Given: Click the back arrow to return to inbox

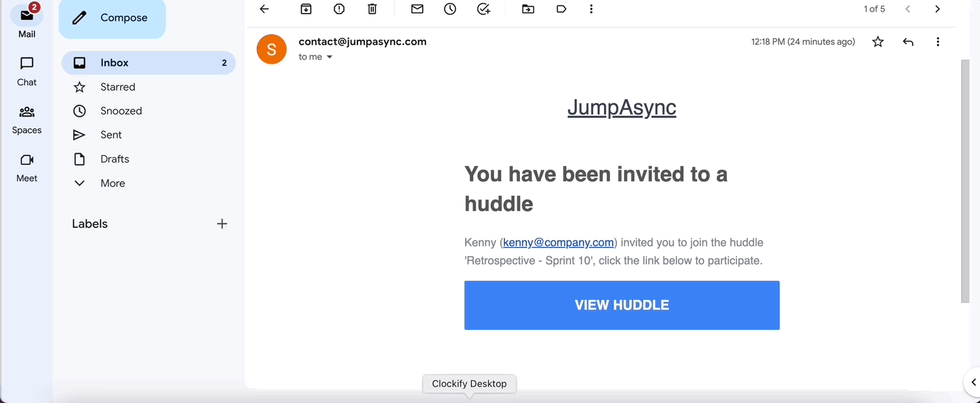Looking at the screenshot, I should click(x=265, y=9).
